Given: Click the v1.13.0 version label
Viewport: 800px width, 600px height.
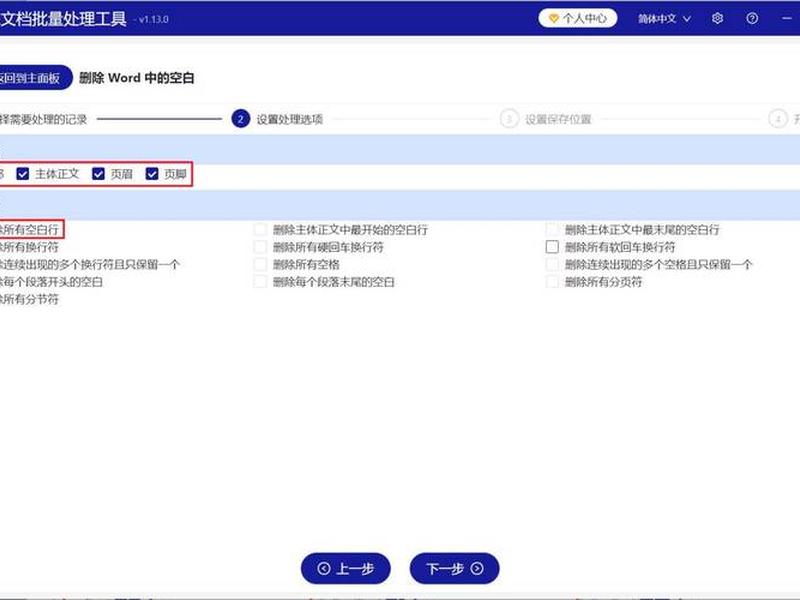Looking at the screenshot, I should coord(154,19).
